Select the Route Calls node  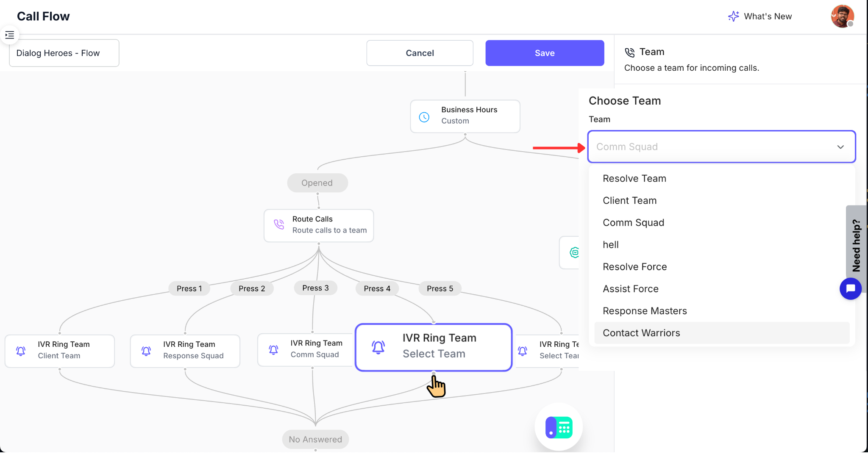point(319,226)
